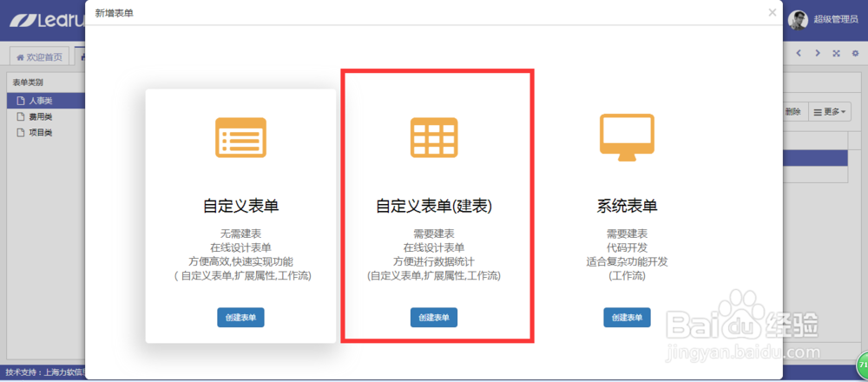Click the 适合复杂功能开发 description text
Image resolution: width=868 pixels, height=382 pixels.
tap(628, 261)
